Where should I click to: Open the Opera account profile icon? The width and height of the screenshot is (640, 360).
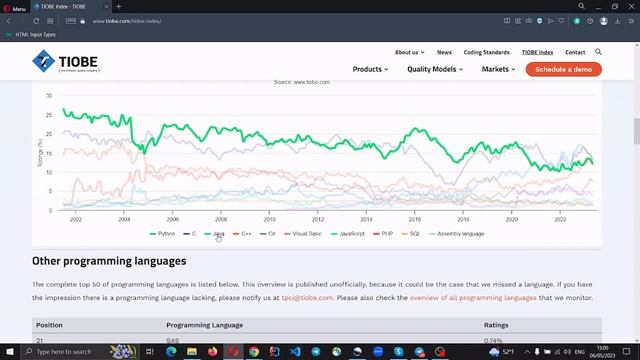(604, 21)
